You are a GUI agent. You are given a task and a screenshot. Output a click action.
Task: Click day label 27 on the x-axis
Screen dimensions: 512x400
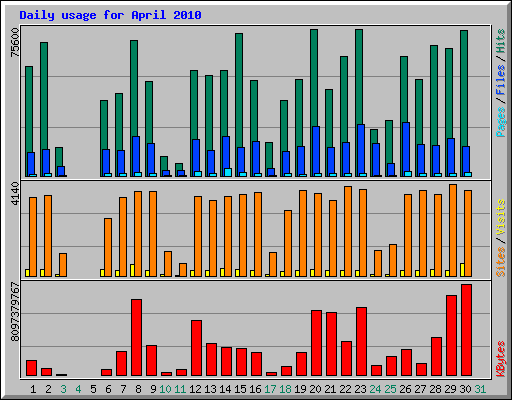(x=420, y=389)
